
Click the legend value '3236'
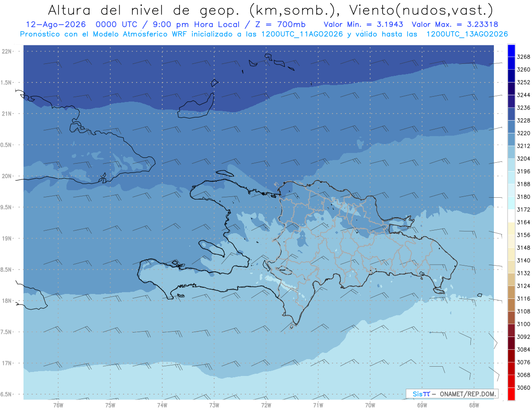coord(524,108)
